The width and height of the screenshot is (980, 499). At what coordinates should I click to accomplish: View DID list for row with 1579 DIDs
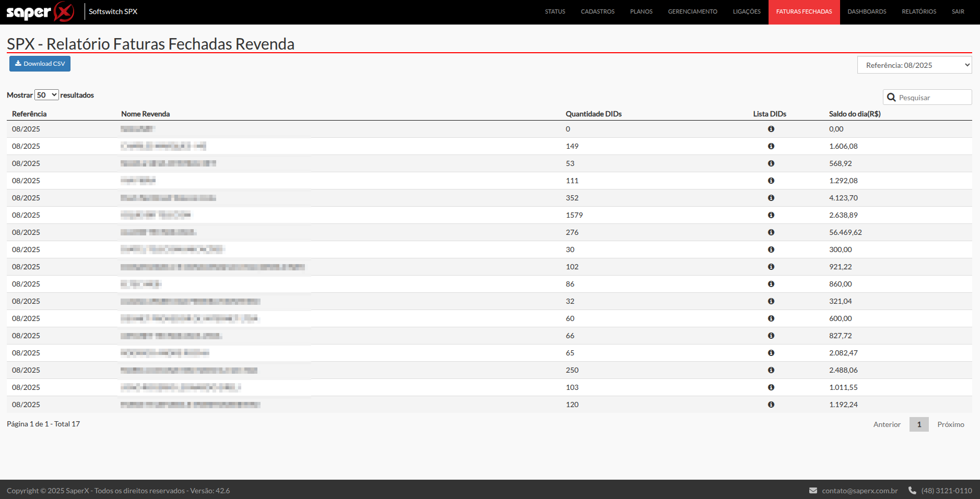771,215
